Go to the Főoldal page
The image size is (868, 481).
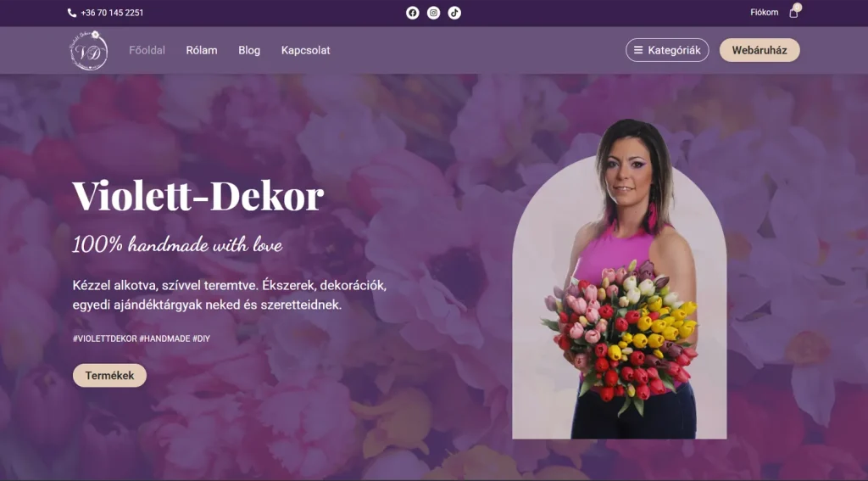(147, 50)
